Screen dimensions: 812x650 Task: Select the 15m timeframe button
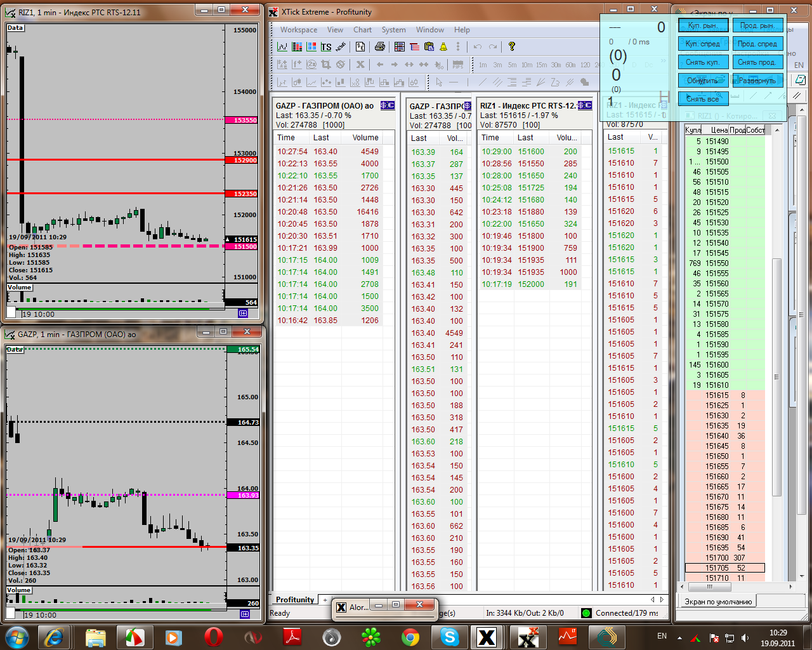click(x=541, y=65)
